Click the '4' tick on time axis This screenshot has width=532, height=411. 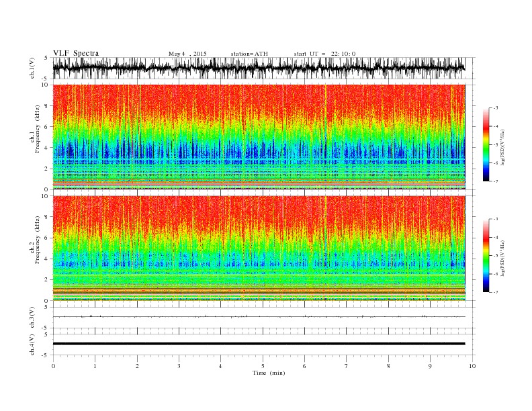(x=220, y=366)
